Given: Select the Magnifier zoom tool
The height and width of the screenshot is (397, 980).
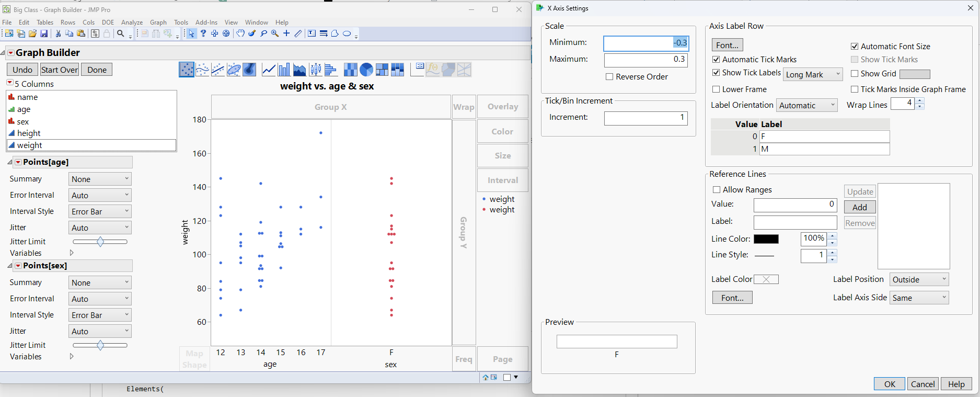Looking at the screenshot, I should click(275, 33).
